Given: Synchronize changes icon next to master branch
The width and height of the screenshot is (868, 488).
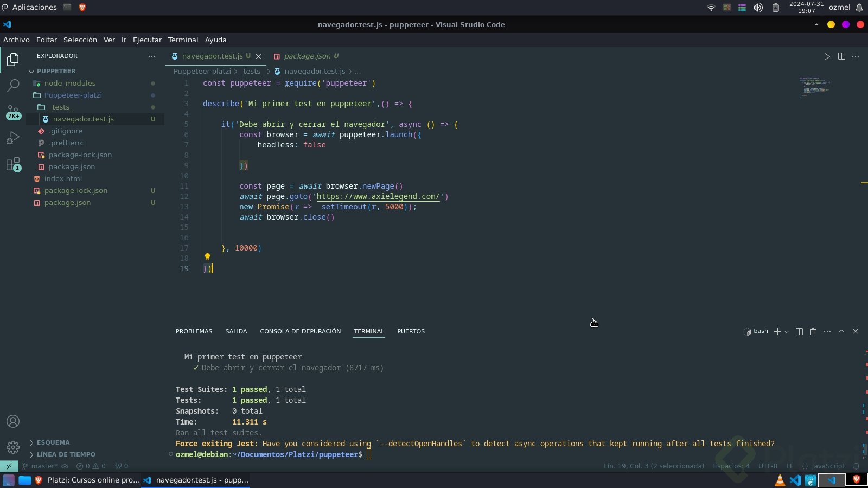Looking at the screenshot, I should point(65,466).
